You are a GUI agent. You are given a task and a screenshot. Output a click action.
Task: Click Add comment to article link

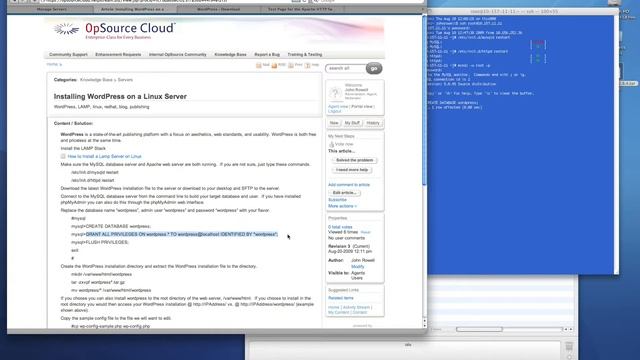[x=349, y=185]
